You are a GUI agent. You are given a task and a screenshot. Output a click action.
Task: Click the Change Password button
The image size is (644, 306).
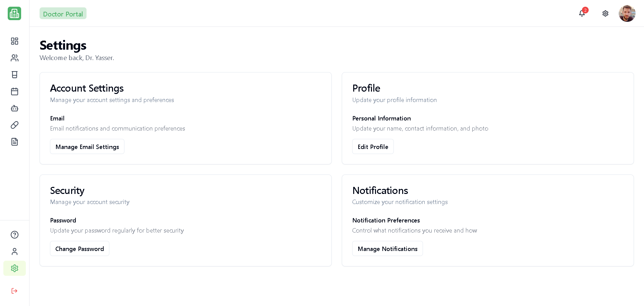point(79,249)
